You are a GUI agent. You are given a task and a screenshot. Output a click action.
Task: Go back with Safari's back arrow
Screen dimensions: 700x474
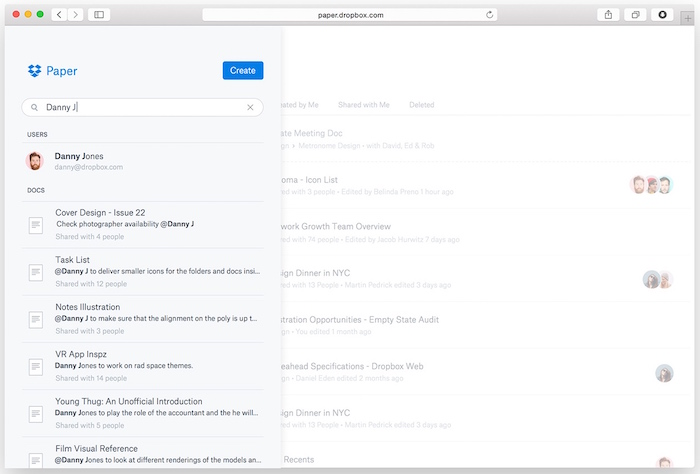[x=59, y=15]
